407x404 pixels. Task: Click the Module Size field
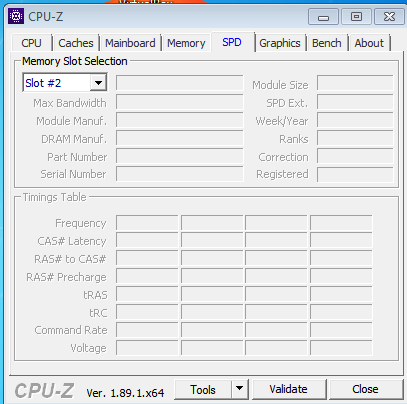[355, 83]
